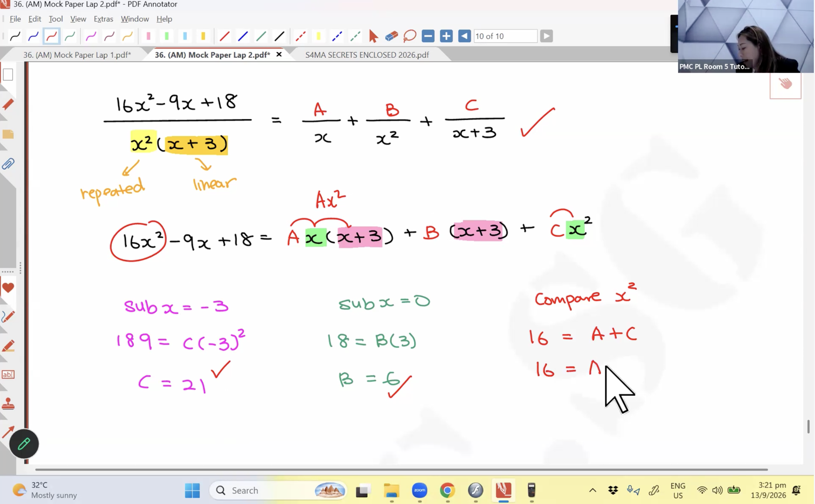Choose the light blue highlighter marker
The height and width of the screenshot is (504, 815).
(185, 36)
